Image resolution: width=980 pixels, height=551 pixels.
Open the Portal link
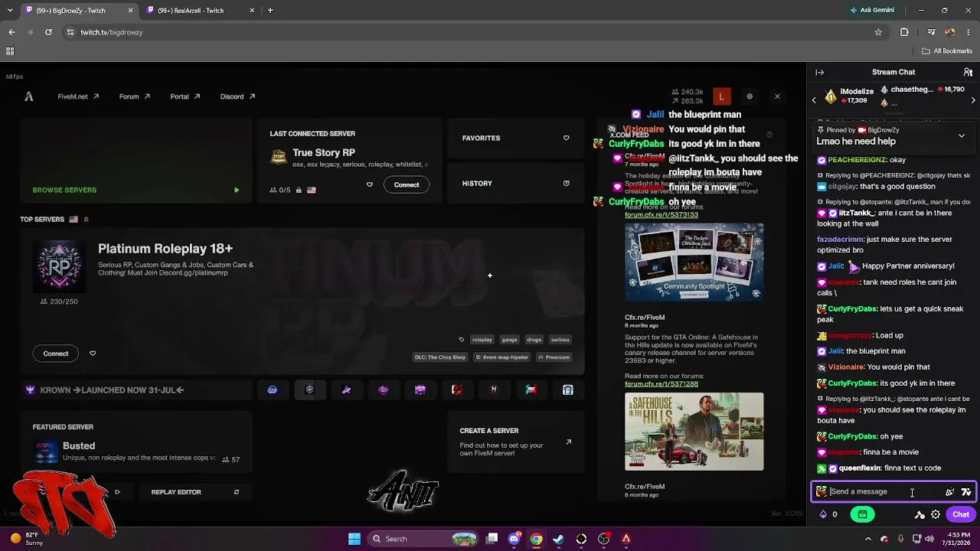[185, 96]
